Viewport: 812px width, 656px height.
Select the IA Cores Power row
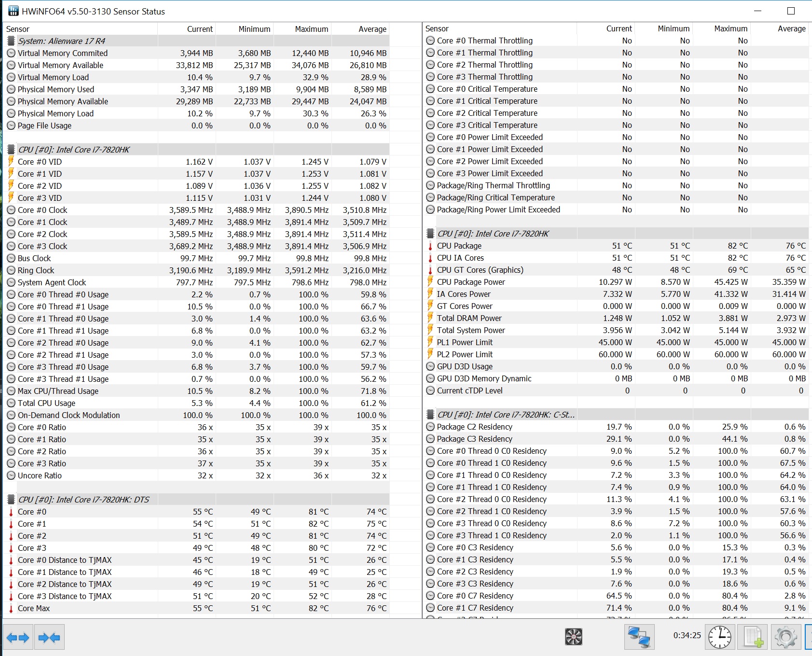tap(616, 294)
